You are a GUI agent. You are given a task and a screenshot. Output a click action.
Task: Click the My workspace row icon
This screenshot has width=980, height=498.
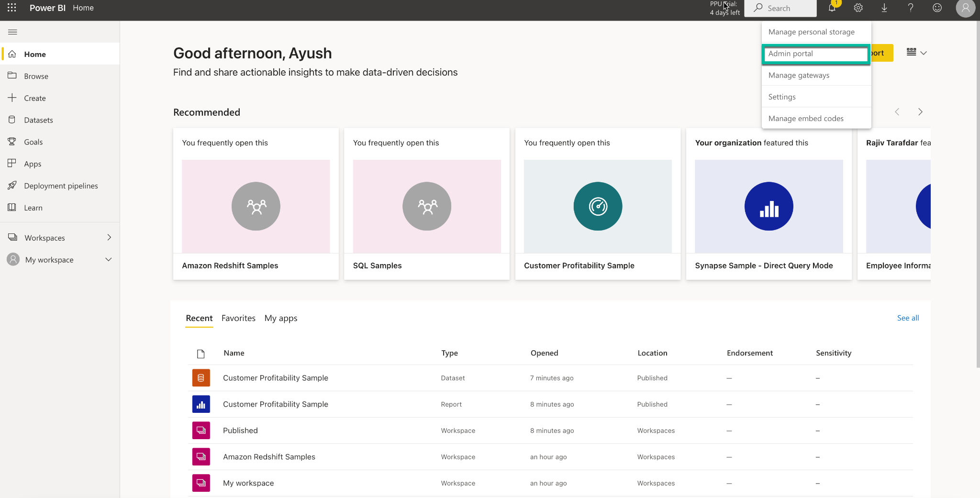click(x=201, y=483)
